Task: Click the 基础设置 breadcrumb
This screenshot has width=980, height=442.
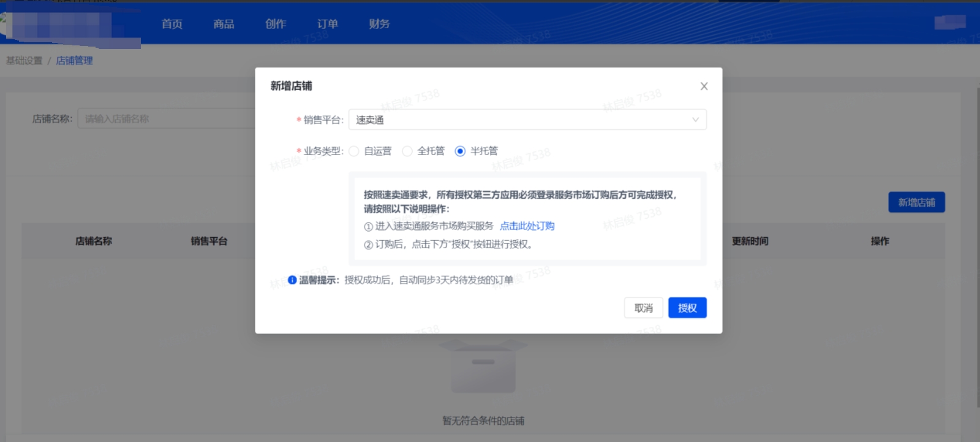Action: tap(24, 61)
